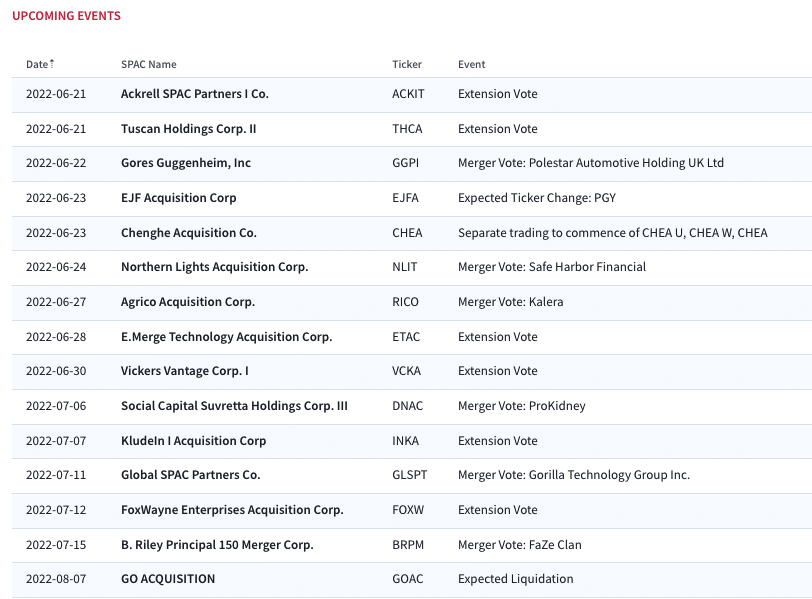Open Northern Lights Acquisition Corp. link

214,267
